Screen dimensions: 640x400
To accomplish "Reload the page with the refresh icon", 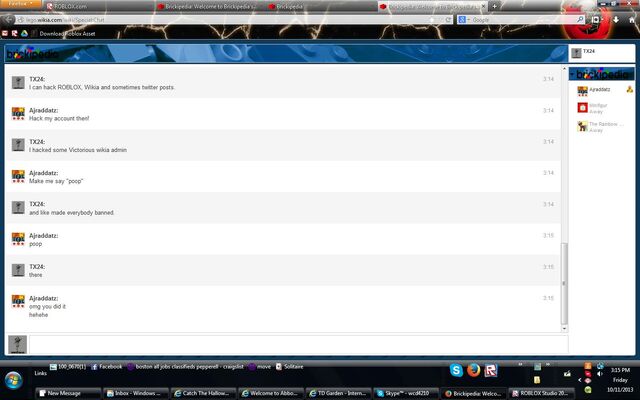I will [448, 20].
